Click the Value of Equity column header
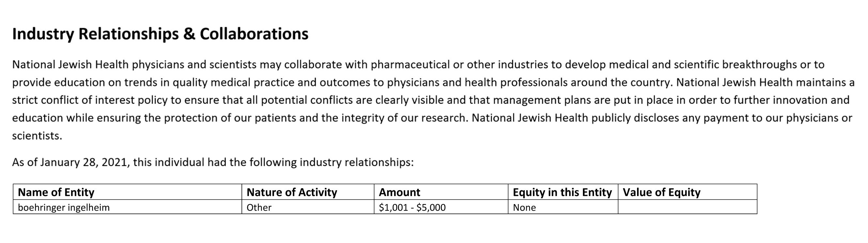Image resolution: width=868 pixels, height=243 pixels. pyautogui.click(x=687, y=192)
